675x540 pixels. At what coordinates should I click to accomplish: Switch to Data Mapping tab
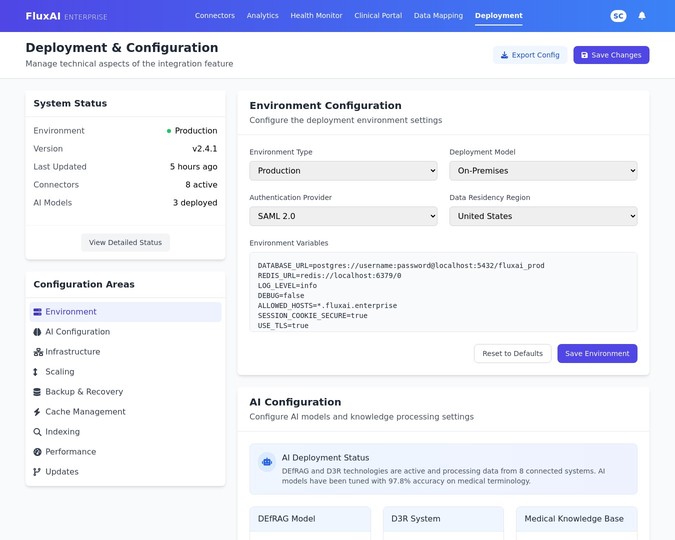point(438,16)
